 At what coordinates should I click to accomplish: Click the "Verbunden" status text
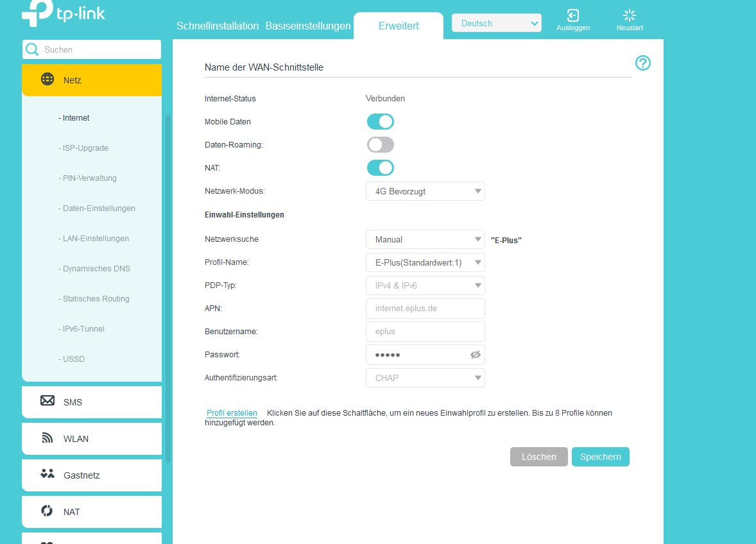click(385, 99)
